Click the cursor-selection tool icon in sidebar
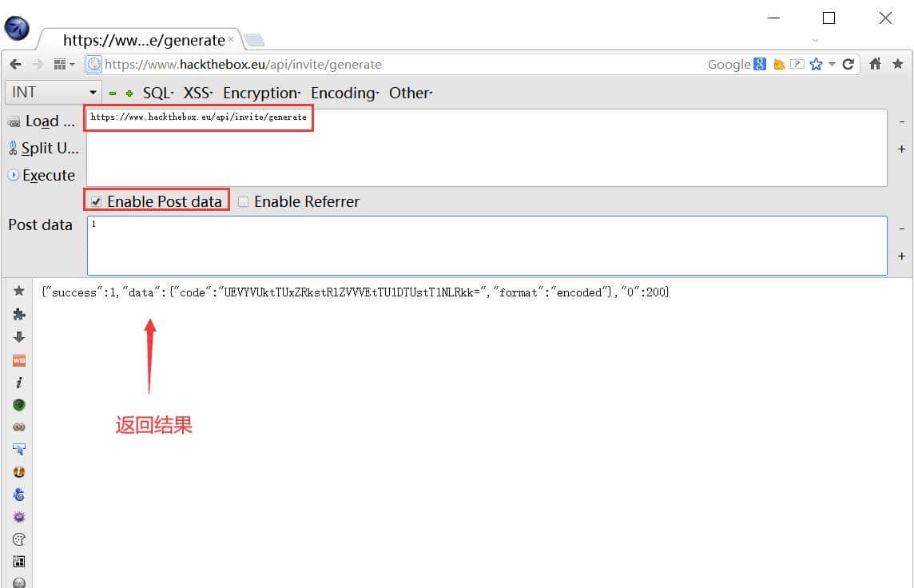 click(x=18, y=449)
